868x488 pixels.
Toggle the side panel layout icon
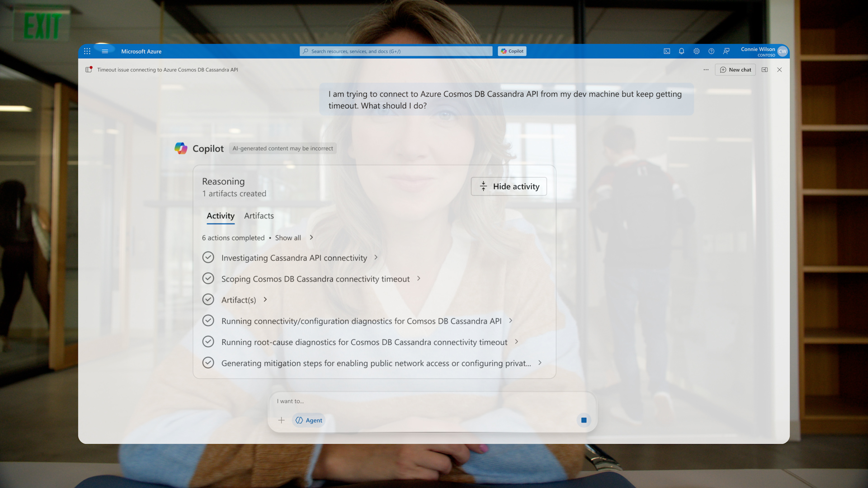pyautogui.click(x=764, y=70)
